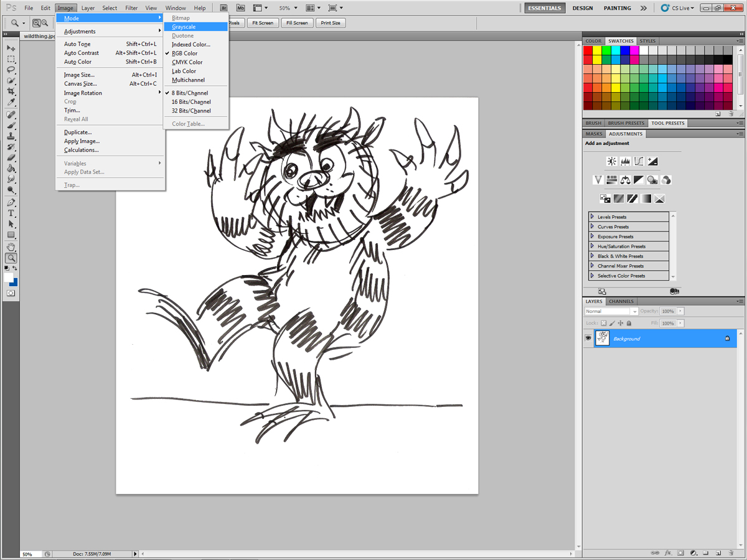Add a Levels adjustment from icon

(625, 161)
